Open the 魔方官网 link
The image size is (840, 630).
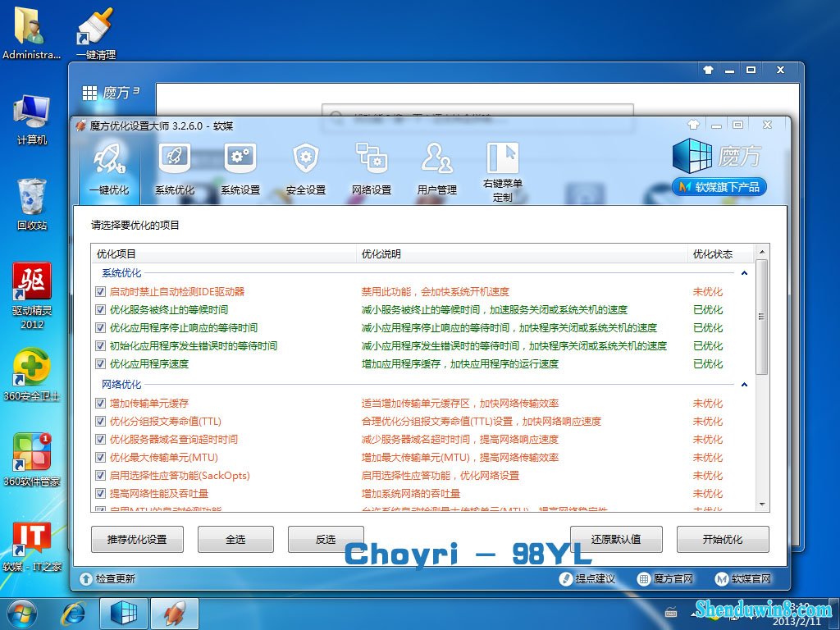point(673,579)
